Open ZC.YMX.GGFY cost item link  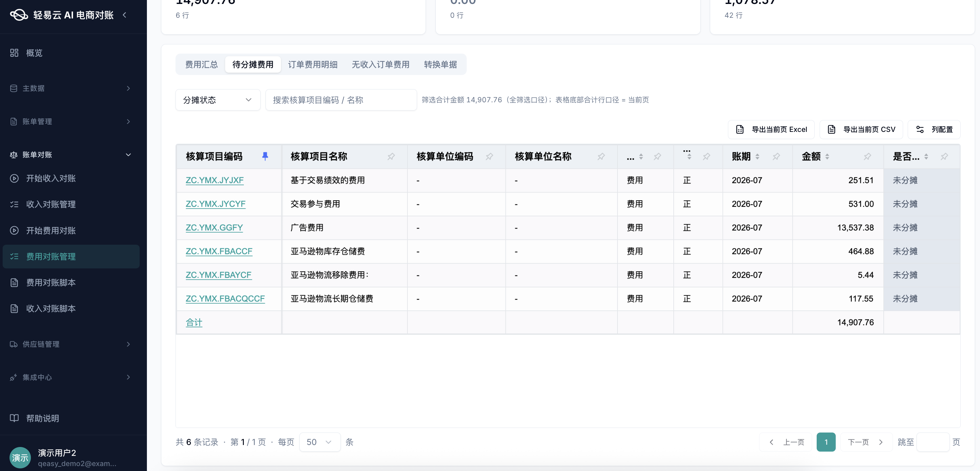point(214,228)
